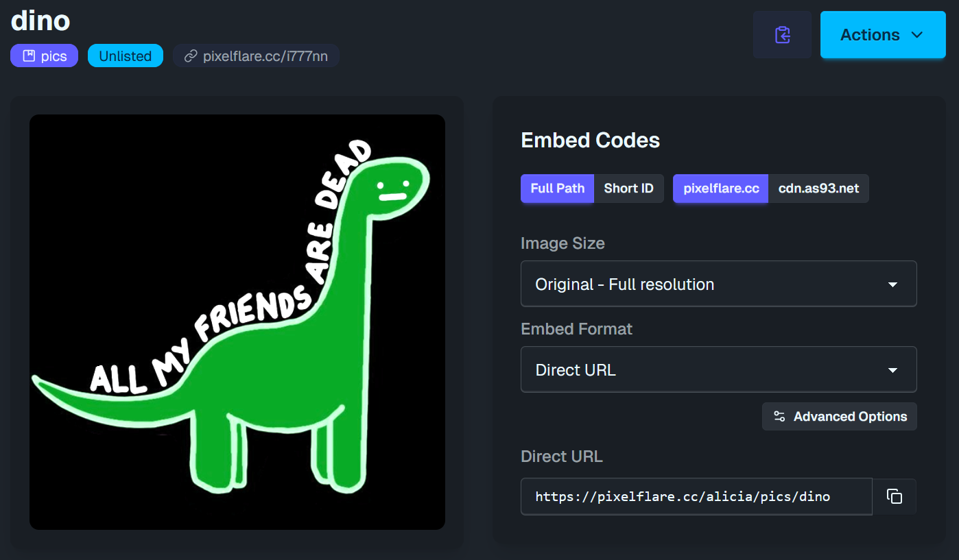Click the link icon on the i777nn chip
The width and height of the screenshot is (959, 560).
coord(190,56)
